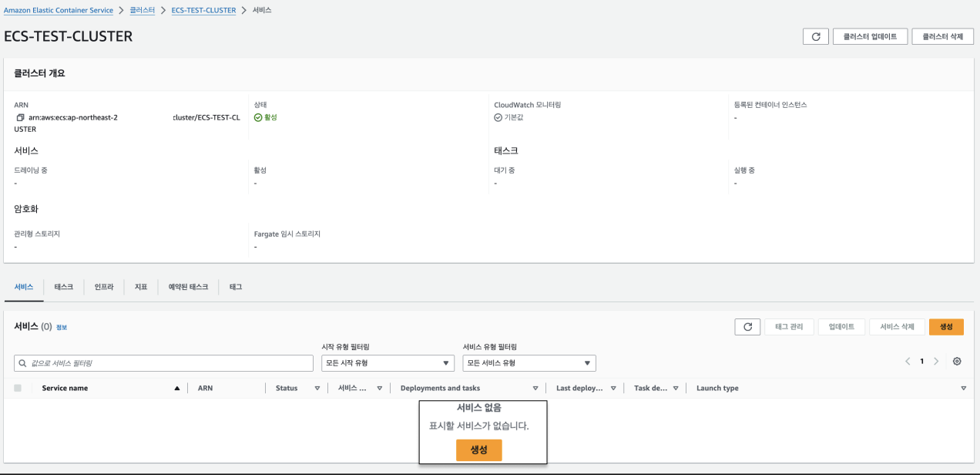Switch to the 태그 tab
Screen dimensions: 980x475
236,286
